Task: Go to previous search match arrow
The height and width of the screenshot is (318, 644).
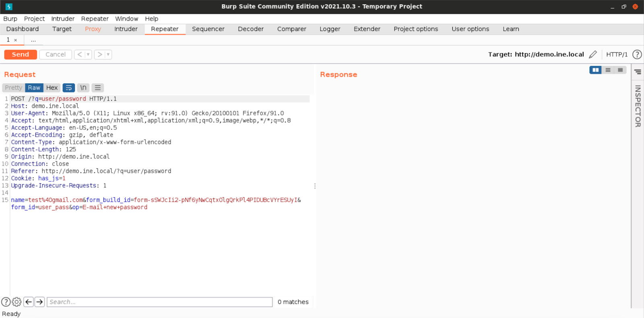Action: click(x=29, y=302)
